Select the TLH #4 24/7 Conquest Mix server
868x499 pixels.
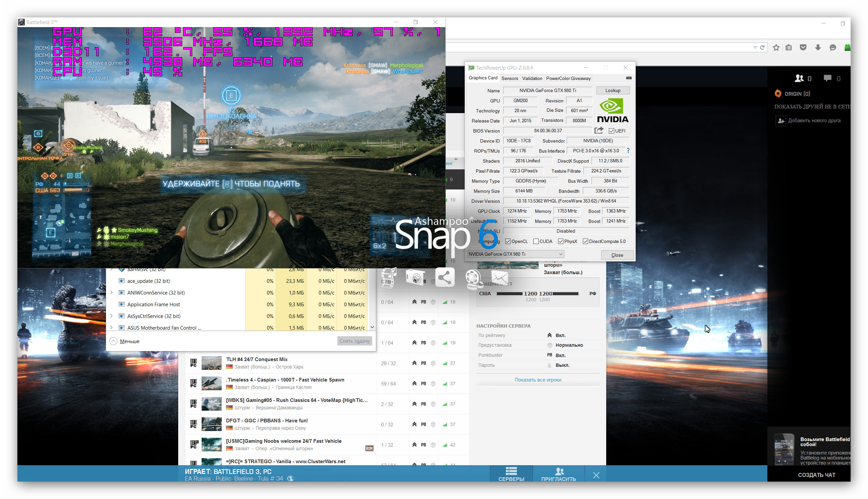(x=256, y=359)
